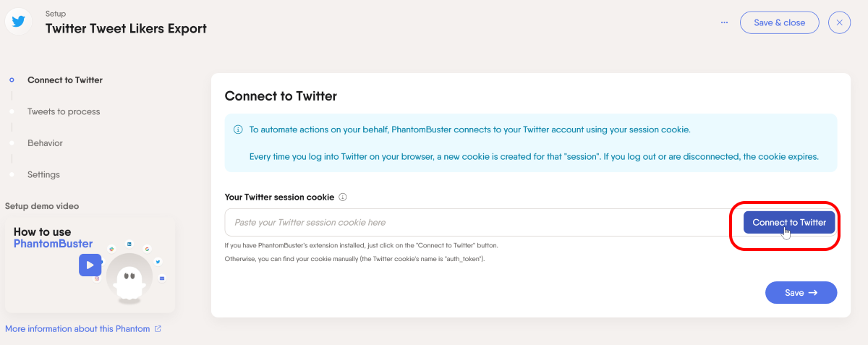Click the Save & close button
868x345 pixels.
[779, 22]
